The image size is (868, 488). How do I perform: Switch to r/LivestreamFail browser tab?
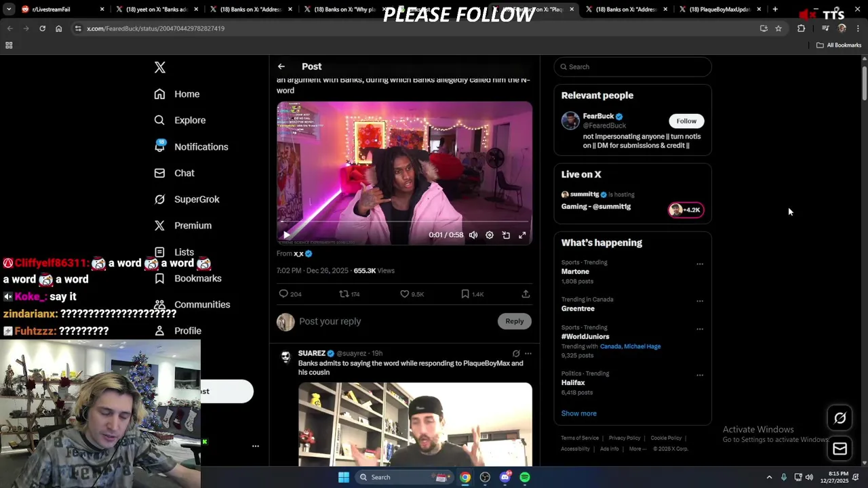click(61, 9)
